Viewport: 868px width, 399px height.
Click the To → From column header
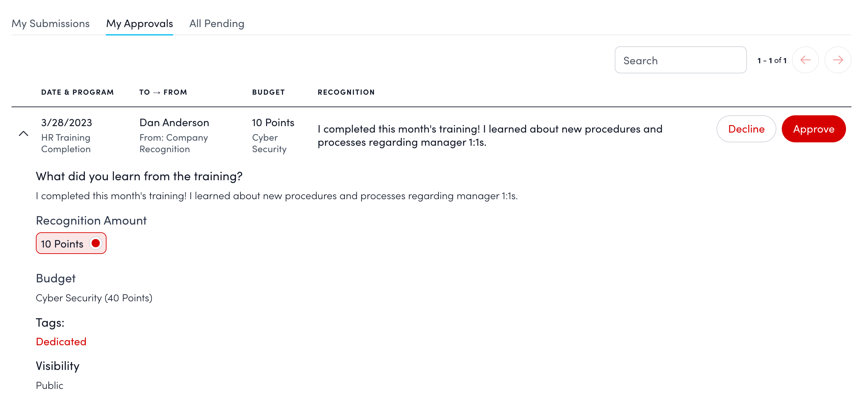(x=163, y=92)
